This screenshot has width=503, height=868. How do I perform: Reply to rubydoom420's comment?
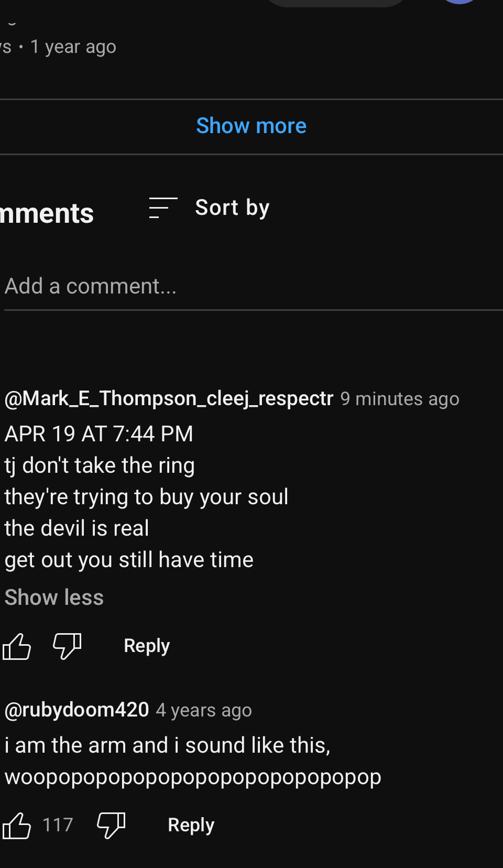(191, 825)
